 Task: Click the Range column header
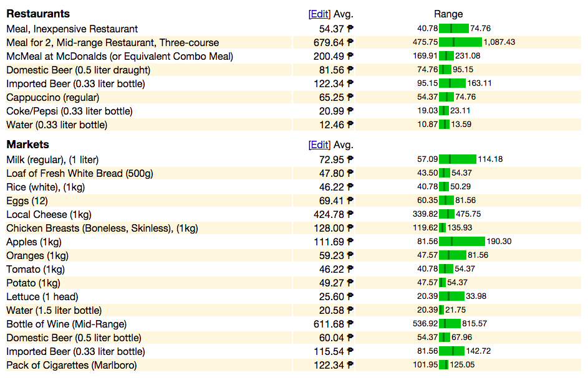pyautogui.click(x=448, y=14)
